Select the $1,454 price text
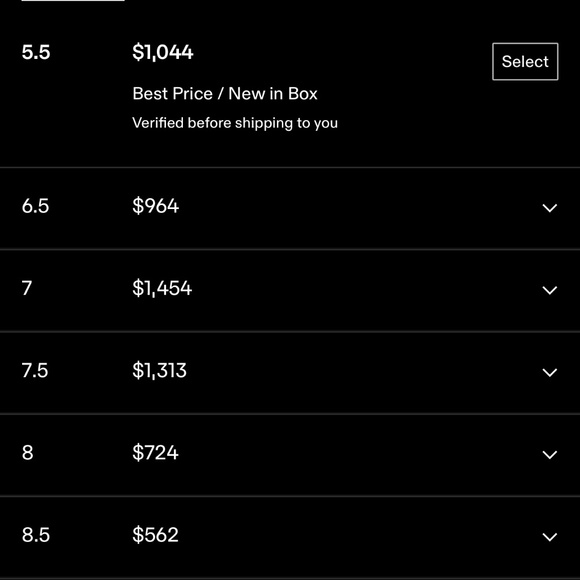 [162, 288]
